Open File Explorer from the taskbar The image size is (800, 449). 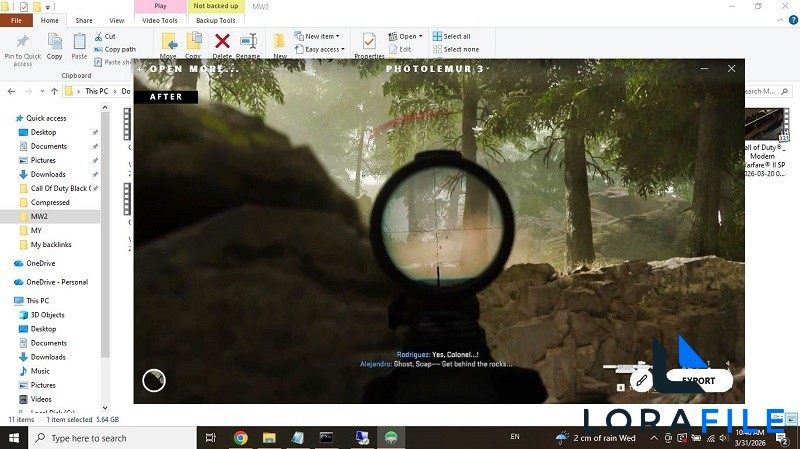(269, 438)
